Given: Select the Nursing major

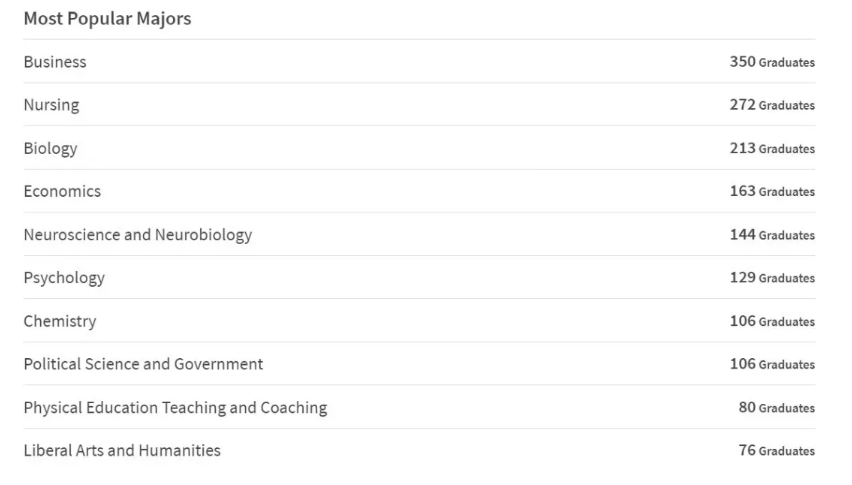Looking at the screenshot, I should (x=51, y=105).
